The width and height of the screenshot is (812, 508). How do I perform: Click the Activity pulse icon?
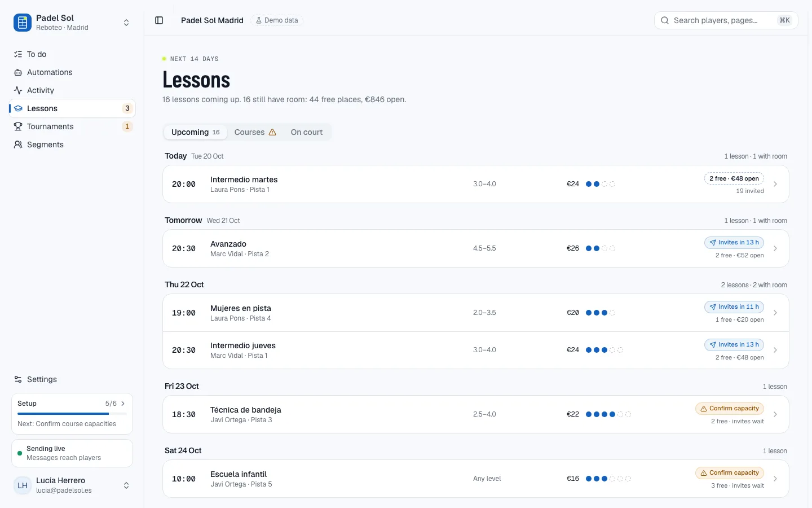(18, 90)
